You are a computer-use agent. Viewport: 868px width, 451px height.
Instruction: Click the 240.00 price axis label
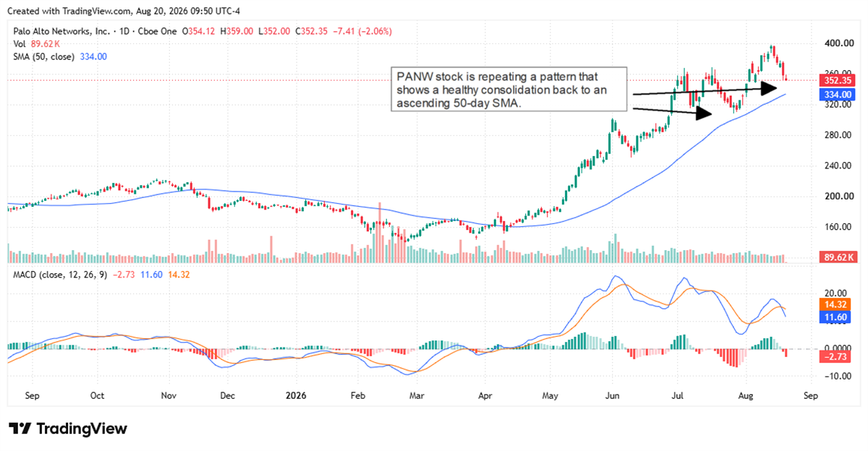click(x=838, y=166)
